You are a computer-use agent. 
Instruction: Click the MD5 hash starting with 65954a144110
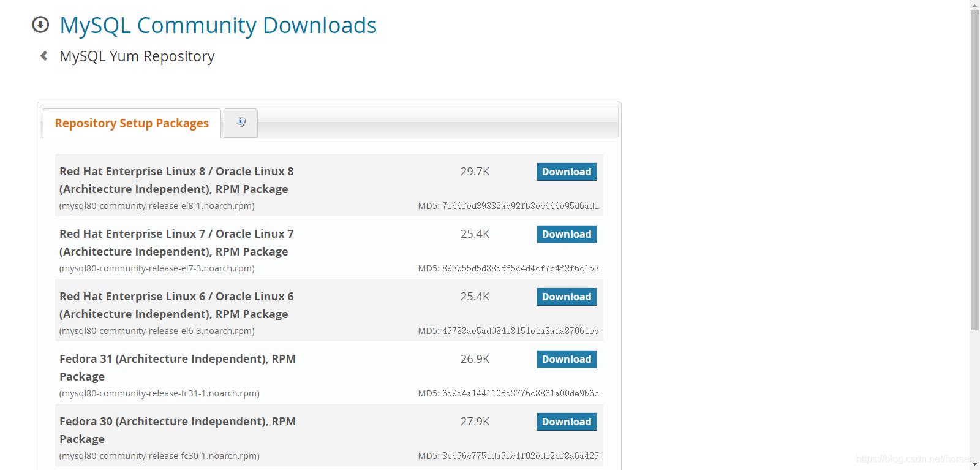click(x=521, y=393)
